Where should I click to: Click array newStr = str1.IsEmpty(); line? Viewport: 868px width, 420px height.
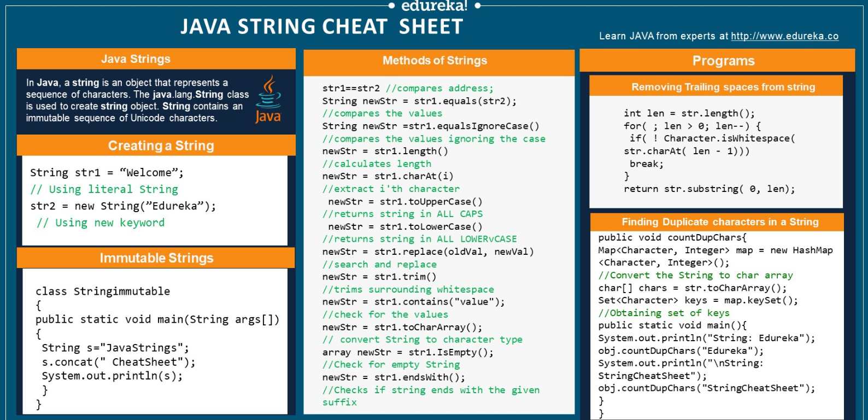click(x=408, y=353)
